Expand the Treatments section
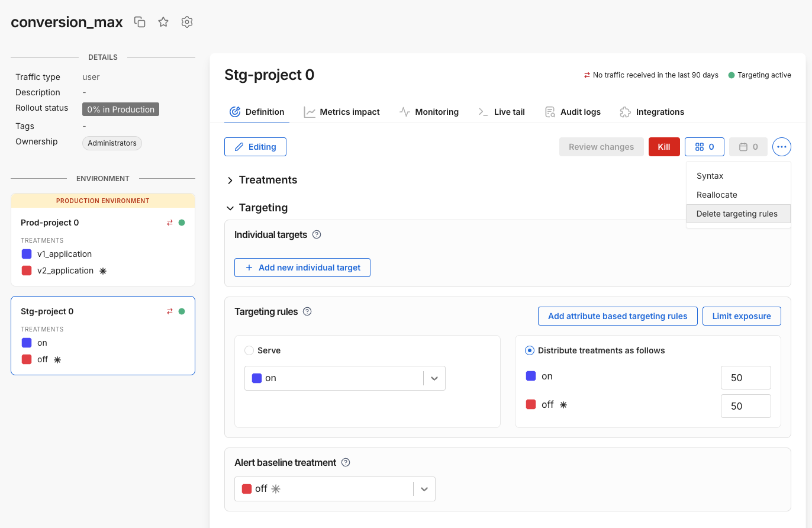Viewport: 812px width, 528px height. (230, 180)
